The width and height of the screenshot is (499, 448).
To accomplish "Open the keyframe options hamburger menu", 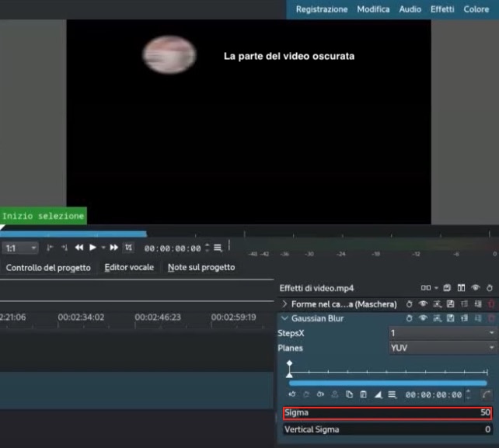I will tap(392, 394).
